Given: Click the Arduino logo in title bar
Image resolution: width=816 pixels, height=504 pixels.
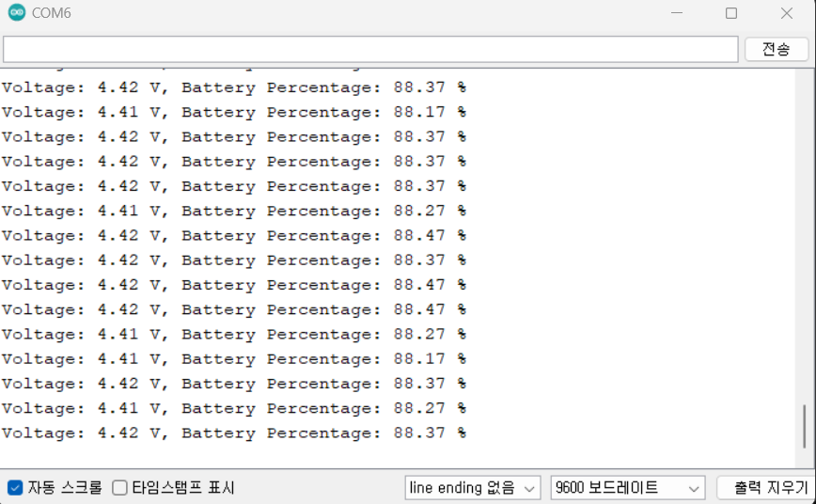Looking at the screenshot, I should 17,13.
